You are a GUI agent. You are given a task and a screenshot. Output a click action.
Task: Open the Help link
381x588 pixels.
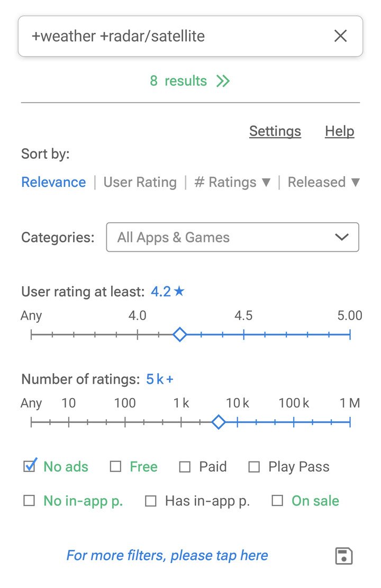click(x=339, y=131)
